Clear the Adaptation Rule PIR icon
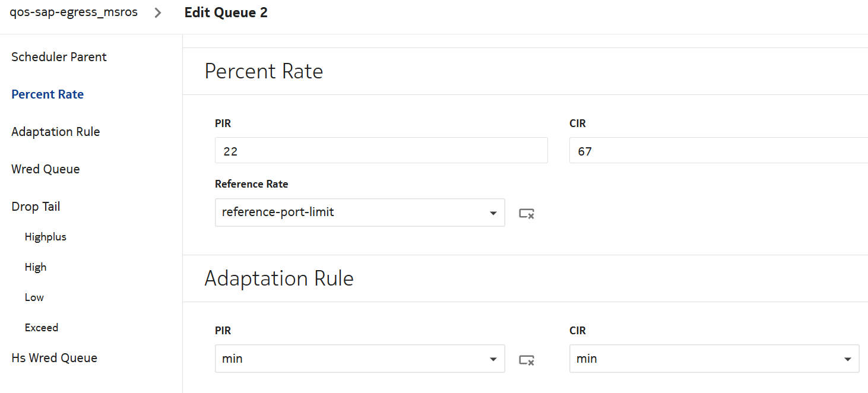The height and width of the screenshot is (393, 868). click(x=527, y=360)
